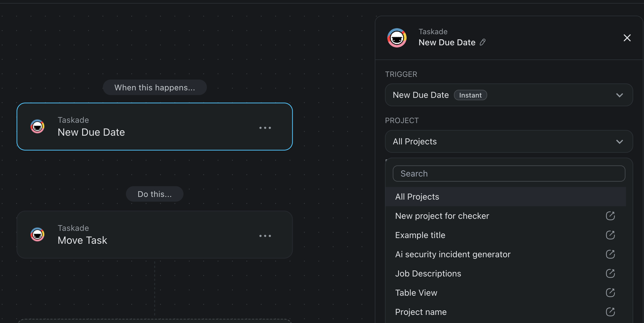Expand the Trigger dropdown showing New Due Date
This screenshot has height=323, width=644.
click(509, 95)
